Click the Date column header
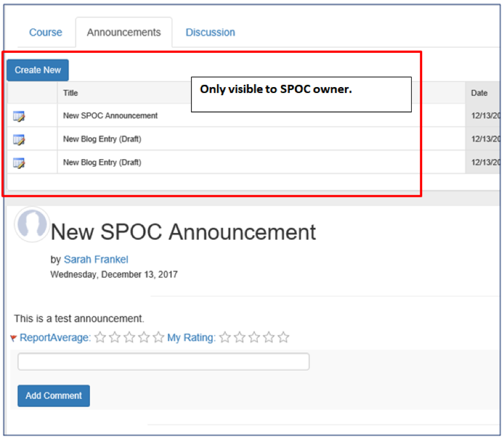Screen dimensions: 504x439 479,93
